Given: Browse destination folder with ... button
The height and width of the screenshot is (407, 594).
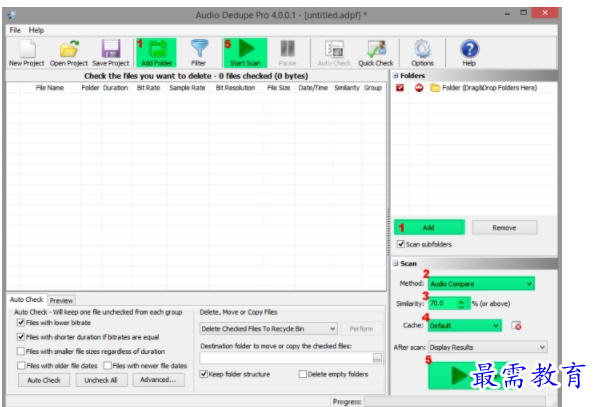Looking at the screenshot, I should click(377, 358).
